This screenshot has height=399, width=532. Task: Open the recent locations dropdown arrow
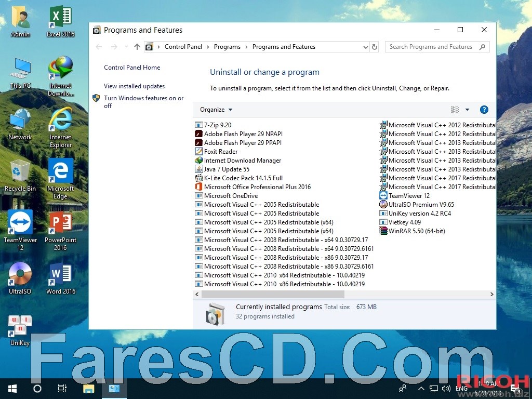[x=126, y=47]
